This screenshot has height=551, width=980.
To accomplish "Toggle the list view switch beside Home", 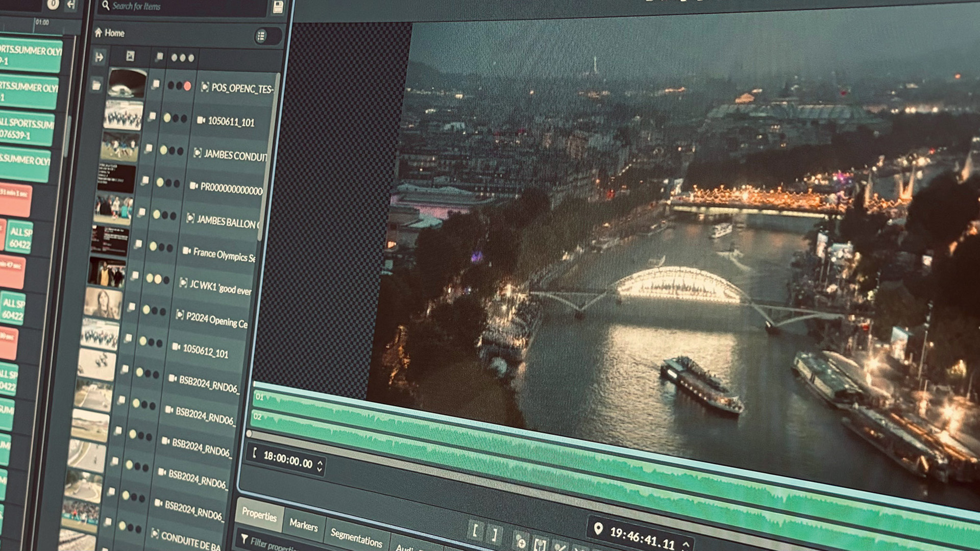I will point(261,36).
